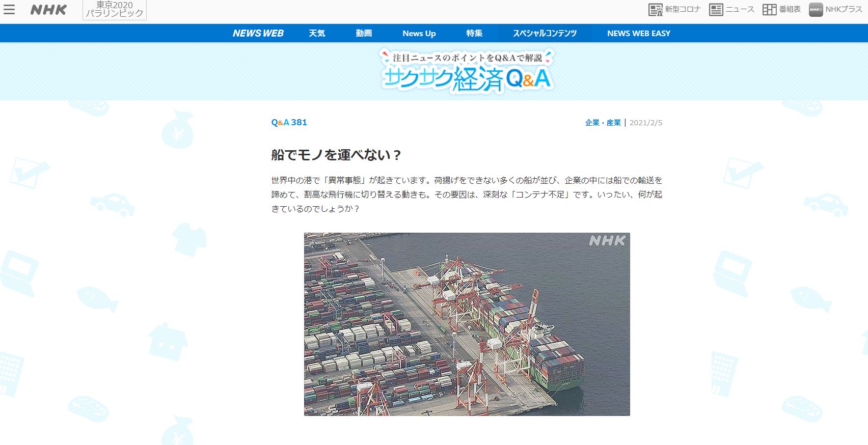Open the hamburger menu icon
Image resolution: width=868 pixels, height=445 pixels.
[x=9, y=10]
